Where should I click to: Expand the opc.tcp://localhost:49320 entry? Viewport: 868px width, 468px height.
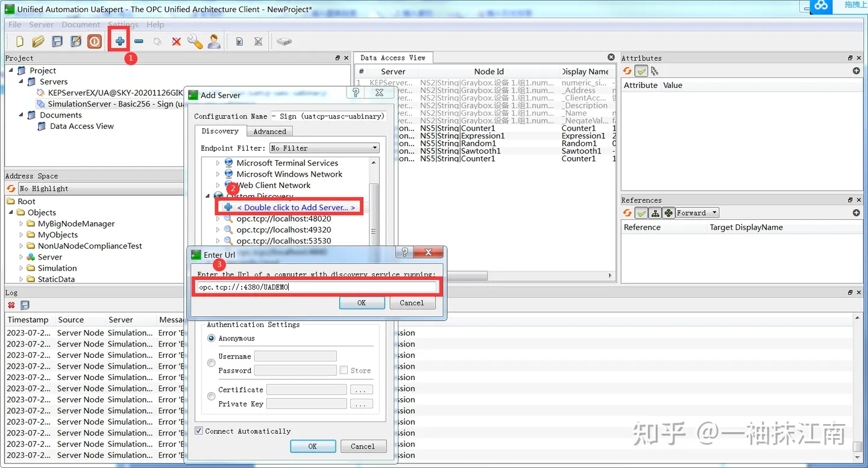(218, 229)
